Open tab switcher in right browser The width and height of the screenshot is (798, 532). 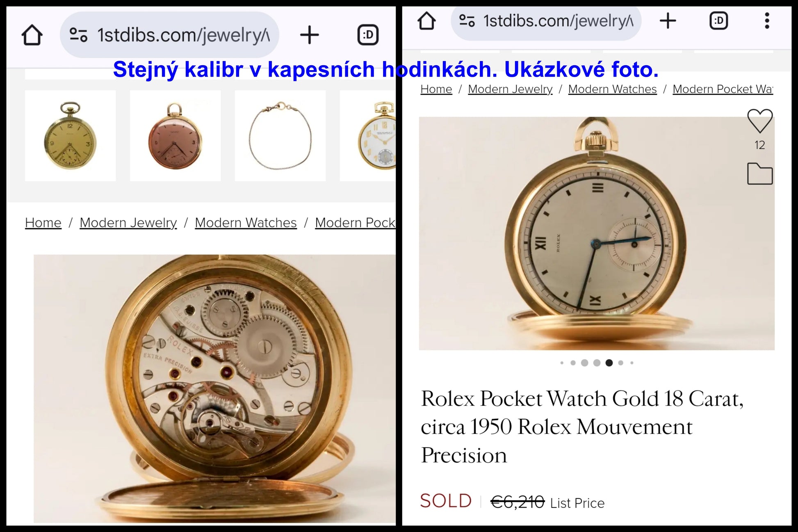pyautogui.click(x=718, y=21)
